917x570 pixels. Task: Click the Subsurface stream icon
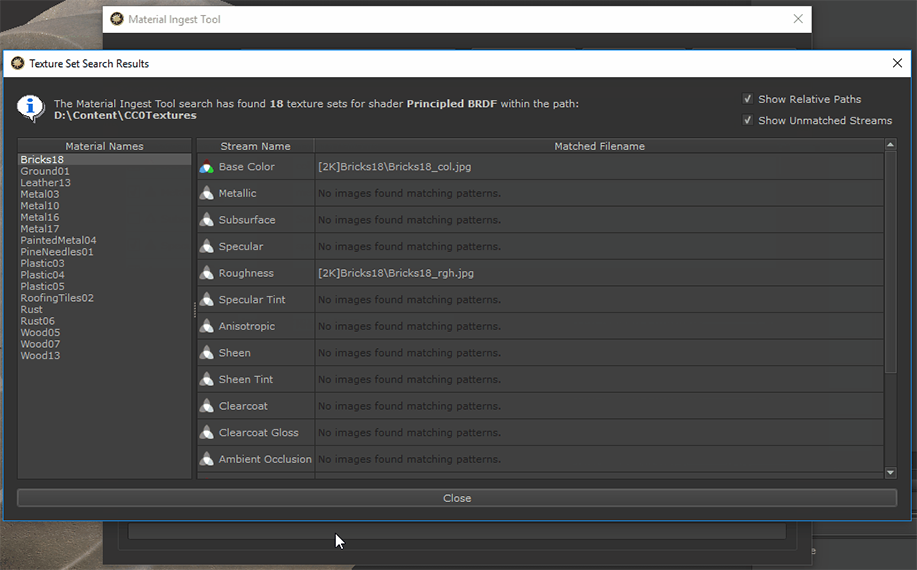click(206, 220)
